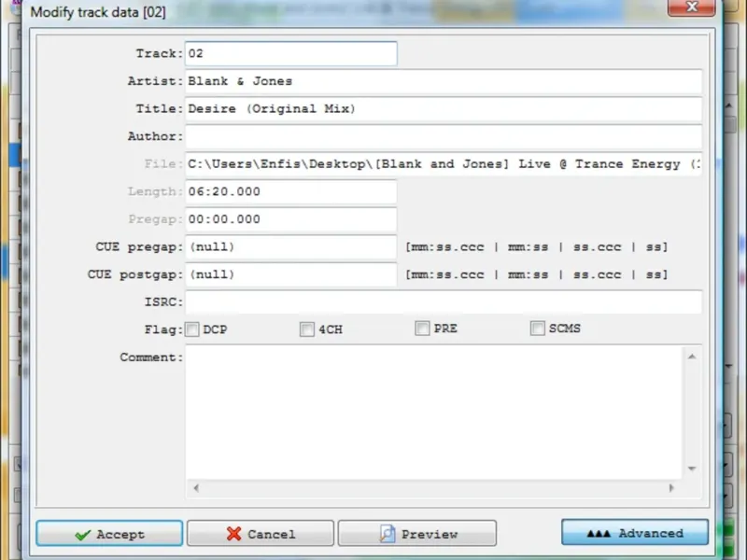Open the track Preview
The width and height of the screenshot is (747, 560).
point(416,533)
